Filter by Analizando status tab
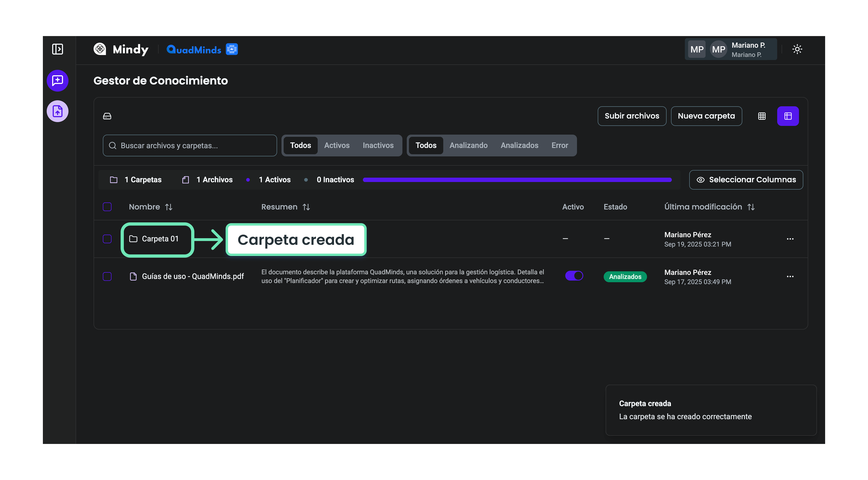The width and height of the screenshot is (868, 480). pos(468,145)
